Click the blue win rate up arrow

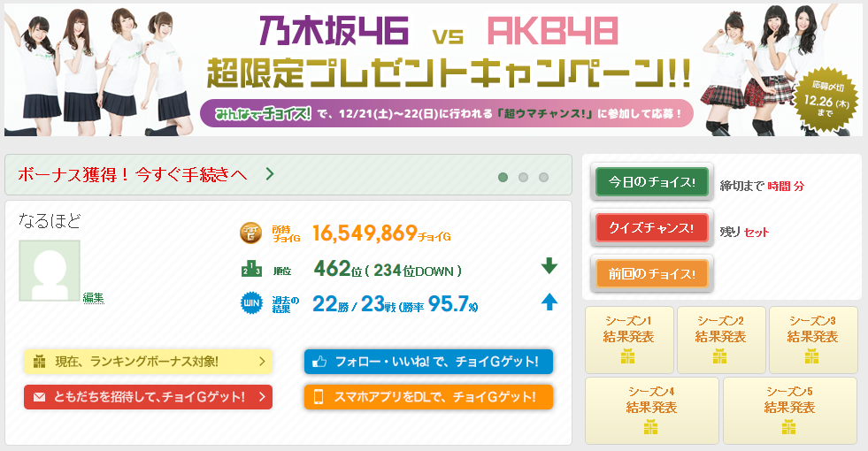tap(549, 302)
